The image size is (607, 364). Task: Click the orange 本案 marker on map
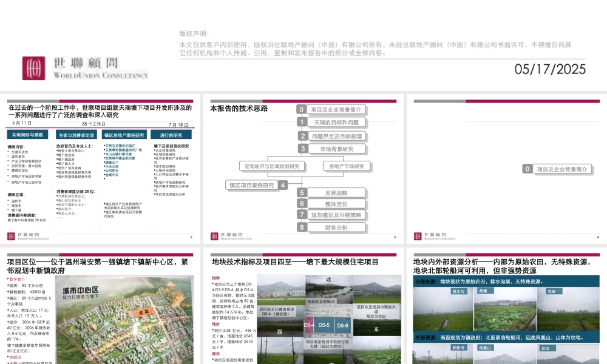coord(143,312)
